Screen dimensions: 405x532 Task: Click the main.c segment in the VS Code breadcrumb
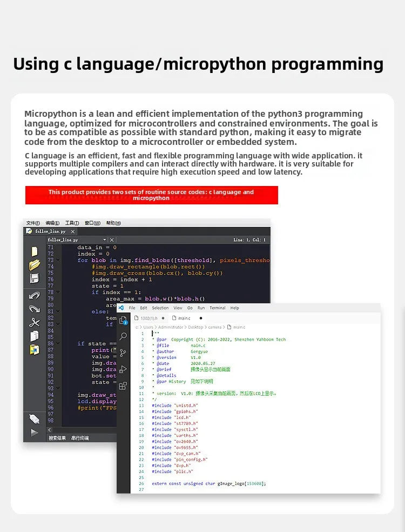236,327
